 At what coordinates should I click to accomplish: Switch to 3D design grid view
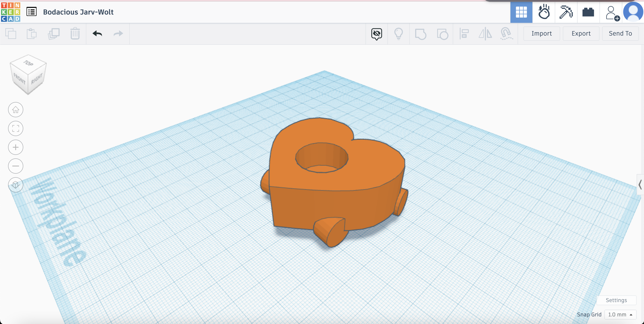coord(521,12)
